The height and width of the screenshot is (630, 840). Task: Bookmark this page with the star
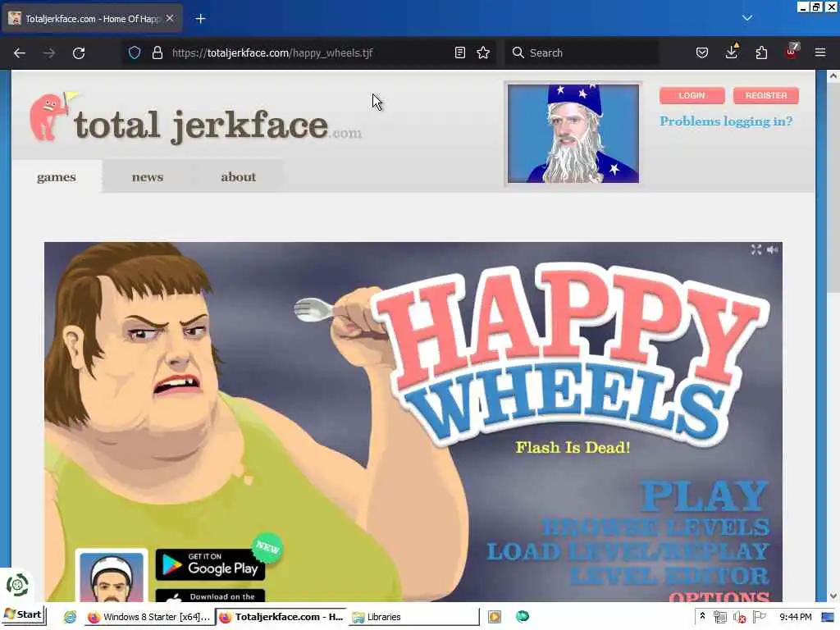point(483,52)
